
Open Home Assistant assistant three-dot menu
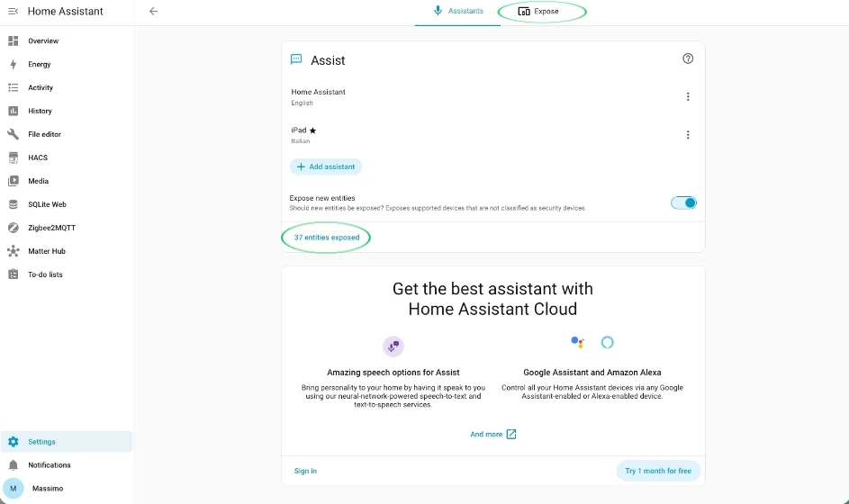pyautogui.click(x=688, y=96)
